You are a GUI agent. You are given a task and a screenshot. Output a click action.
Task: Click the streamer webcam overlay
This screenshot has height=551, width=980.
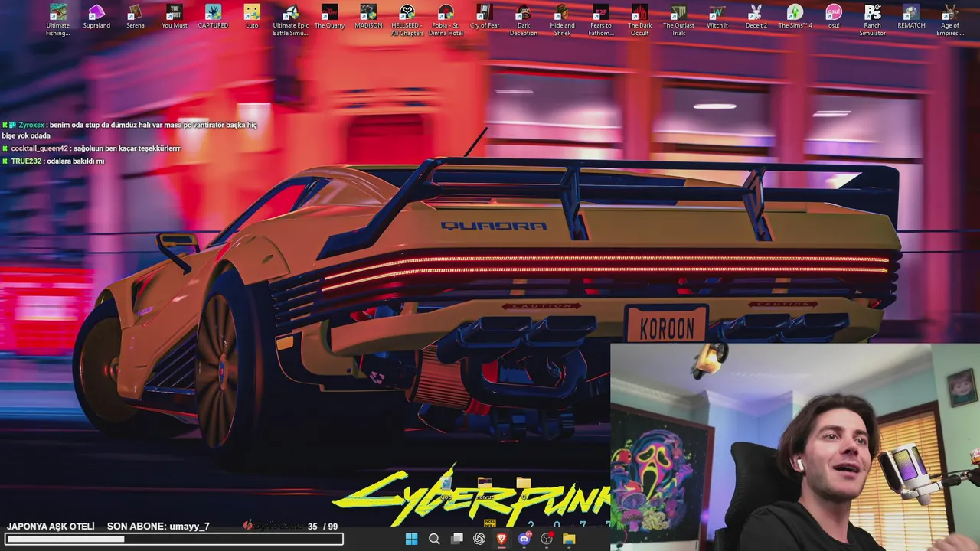tap(795, 447)
